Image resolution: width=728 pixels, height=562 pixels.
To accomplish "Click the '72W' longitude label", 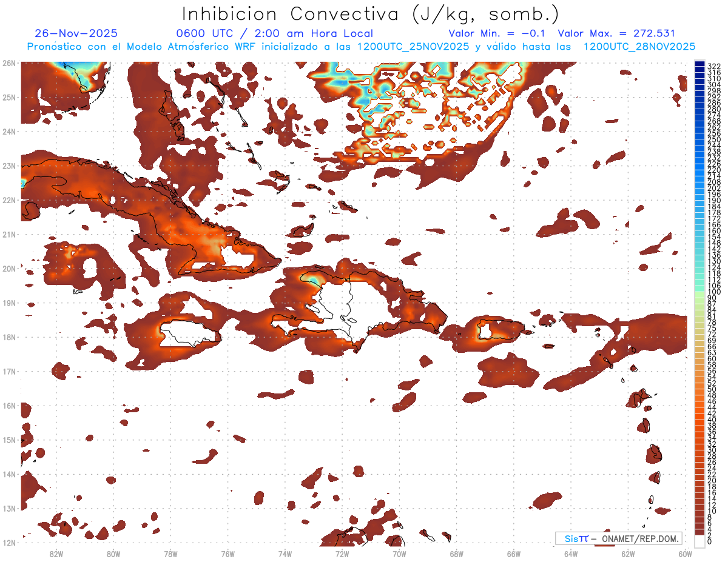I will 342,554.
